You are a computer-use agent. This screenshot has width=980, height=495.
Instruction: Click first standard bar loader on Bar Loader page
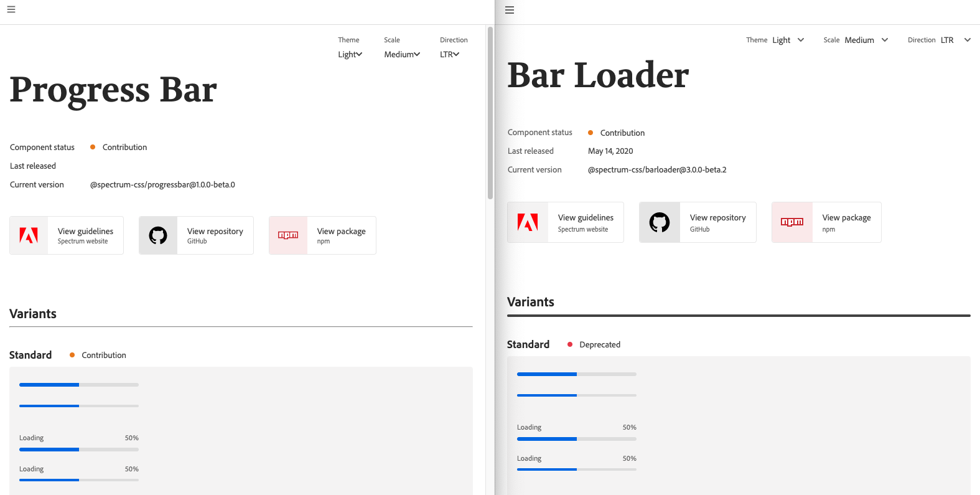pos(577,374)
